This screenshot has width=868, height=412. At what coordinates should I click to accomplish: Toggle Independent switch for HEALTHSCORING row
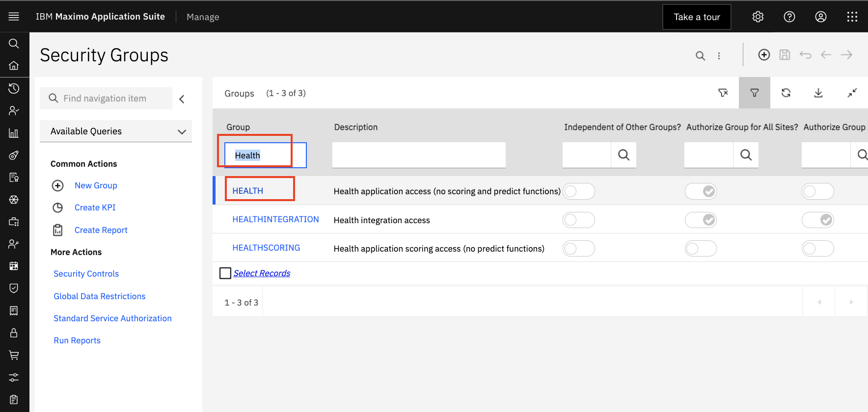pyautogui.click(x=579, y=249)
